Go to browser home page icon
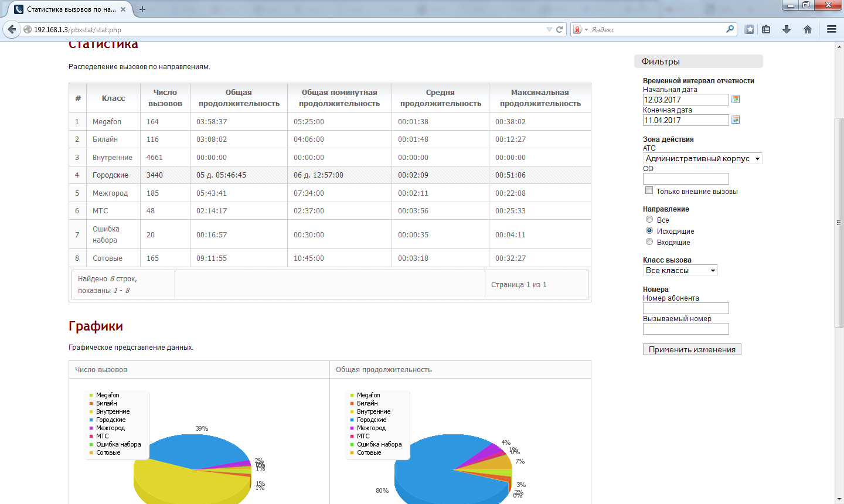The height and width of the screenshot is (504, 844). (808, 29)
